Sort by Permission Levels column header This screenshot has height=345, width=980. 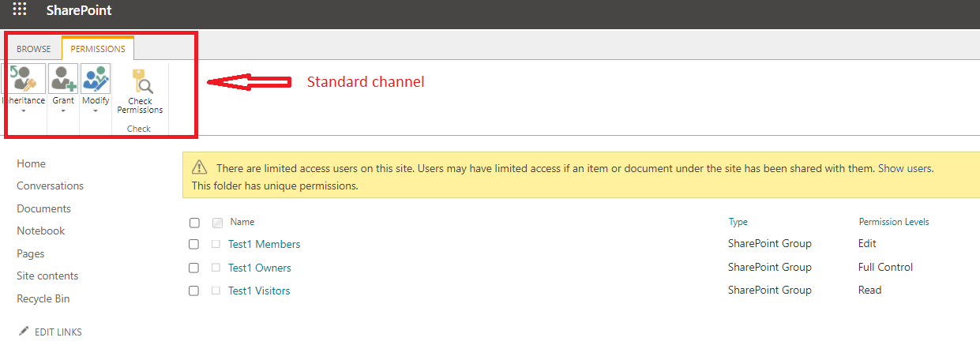tap(894, 222)
